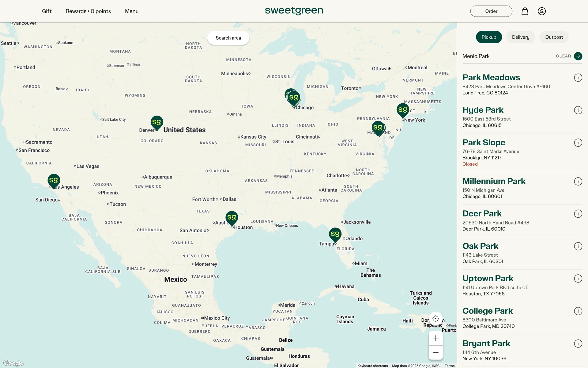Viewport: 588px width, 368px height.
Task: Click the sg map pin near Denver
Action: pos(156,122)
